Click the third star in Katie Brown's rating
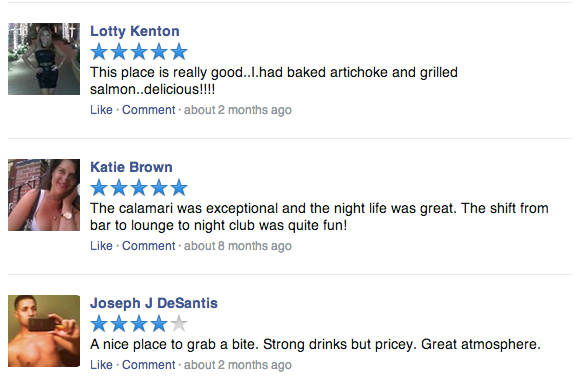The image size is (585, 390). [139, 187]
